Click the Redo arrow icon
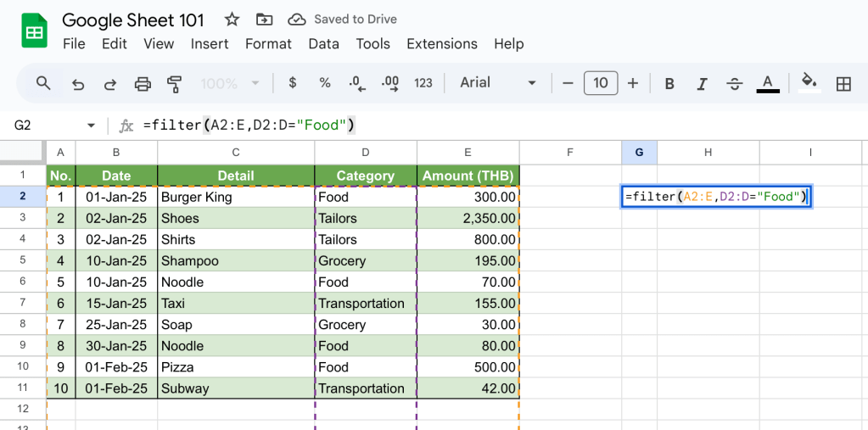This screenshot has width=868, height=430. pyautogui.click(x=110, y=83)
